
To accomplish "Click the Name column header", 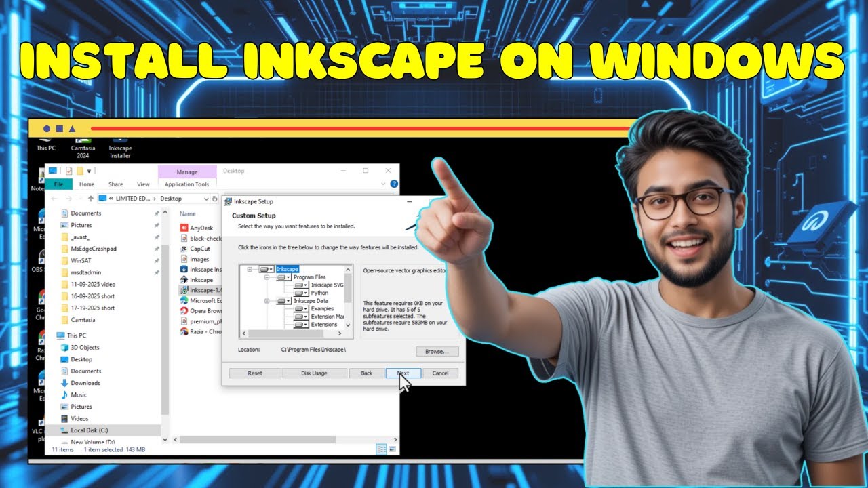I will (188, 213).
